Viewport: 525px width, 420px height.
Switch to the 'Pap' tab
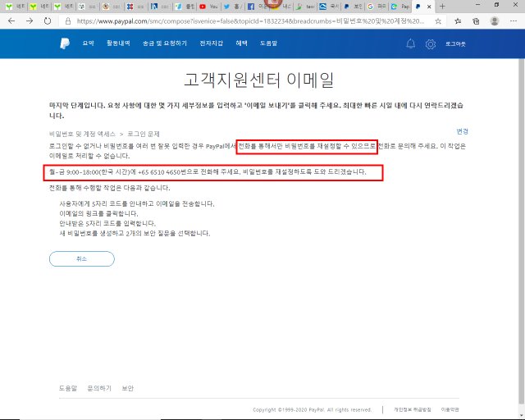click(400, 7)
